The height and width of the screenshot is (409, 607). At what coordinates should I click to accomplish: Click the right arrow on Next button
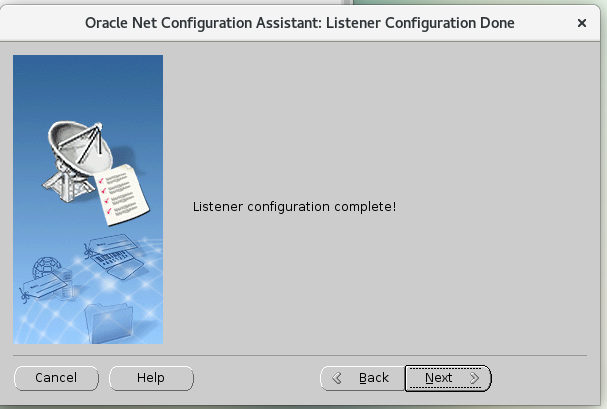474,378
